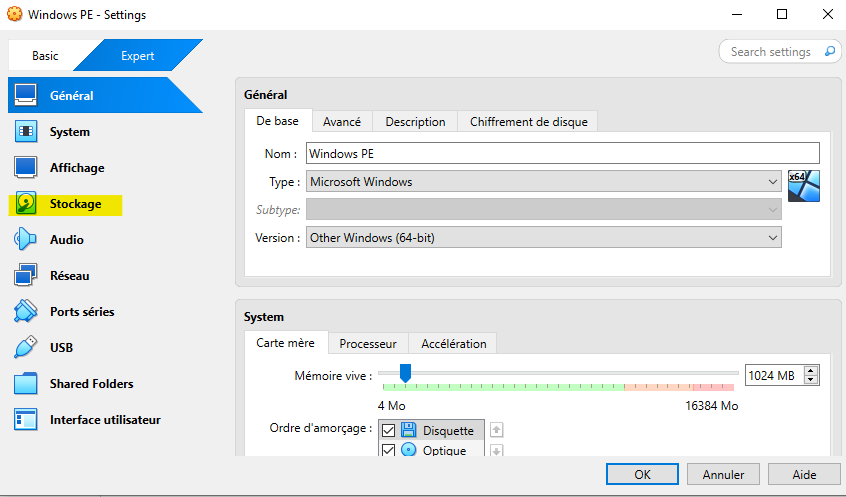Click the Mémoire vive slider handle

[x=405, y=373]
